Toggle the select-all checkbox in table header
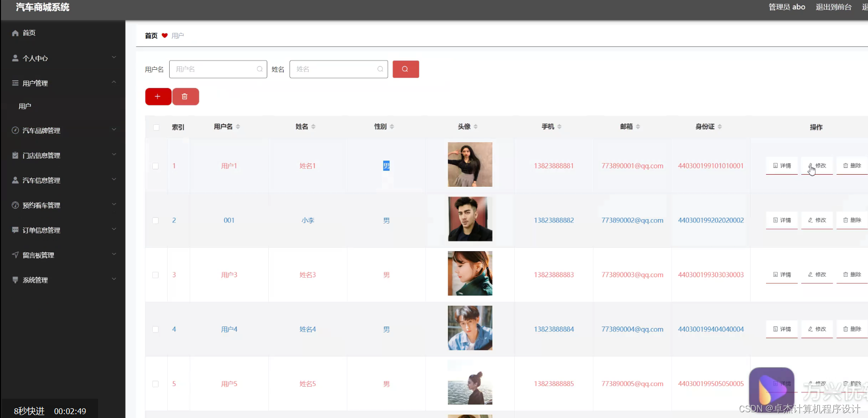The height and width of the screenshot is (418, 868). 156,127
